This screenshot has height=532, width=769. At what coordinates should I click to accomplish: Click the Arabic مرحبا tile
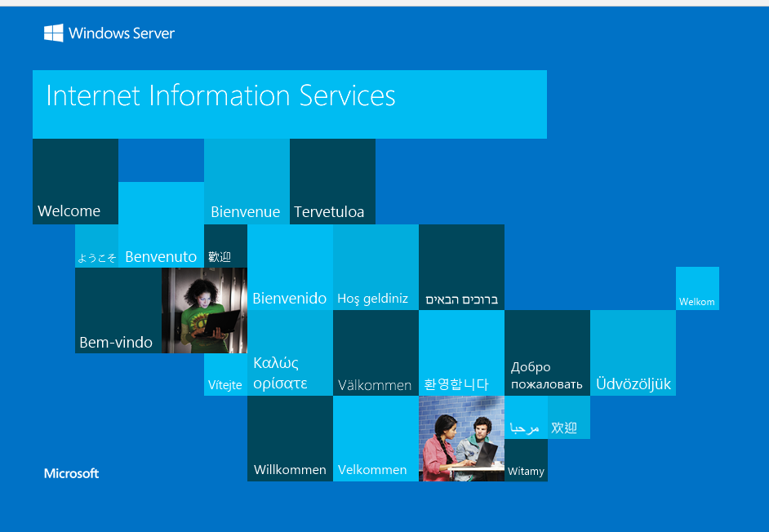pyautogui.click(x=526, y=417)
